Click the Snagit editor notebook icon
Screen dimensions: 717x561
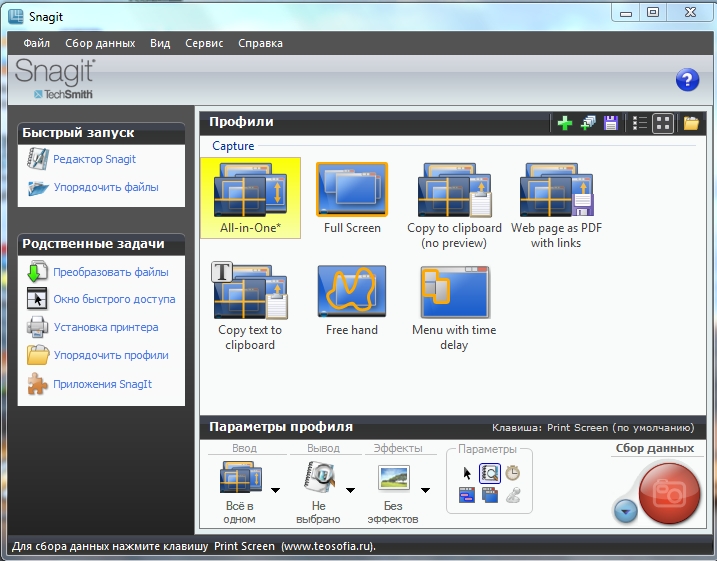[37, 159]
